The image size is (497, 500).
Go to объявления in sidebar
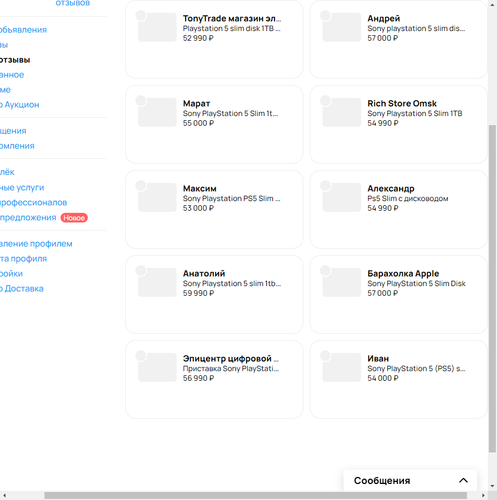coord(23,30)
